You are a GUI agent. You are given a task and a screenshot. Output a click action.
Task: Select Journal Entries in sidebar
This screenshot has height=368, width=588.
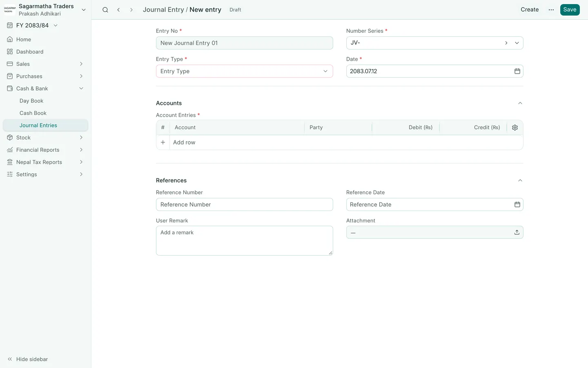coord(45,125)
